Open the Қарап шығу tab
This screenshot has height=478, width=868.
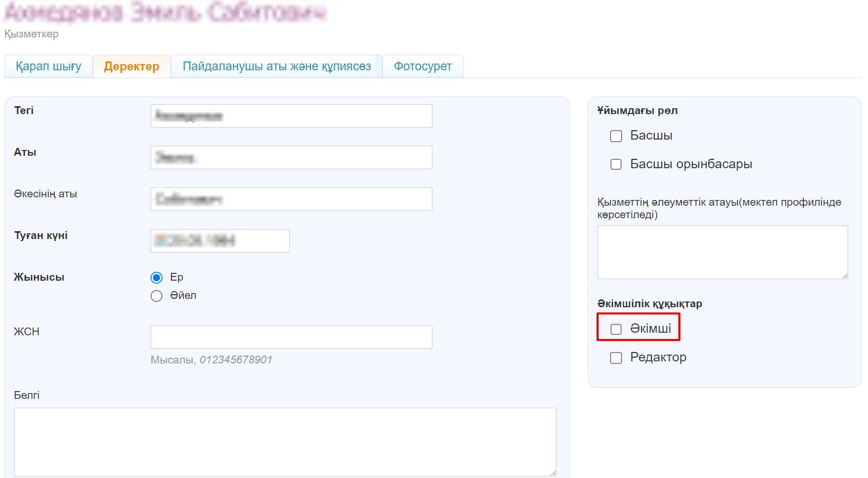point(48,67)
